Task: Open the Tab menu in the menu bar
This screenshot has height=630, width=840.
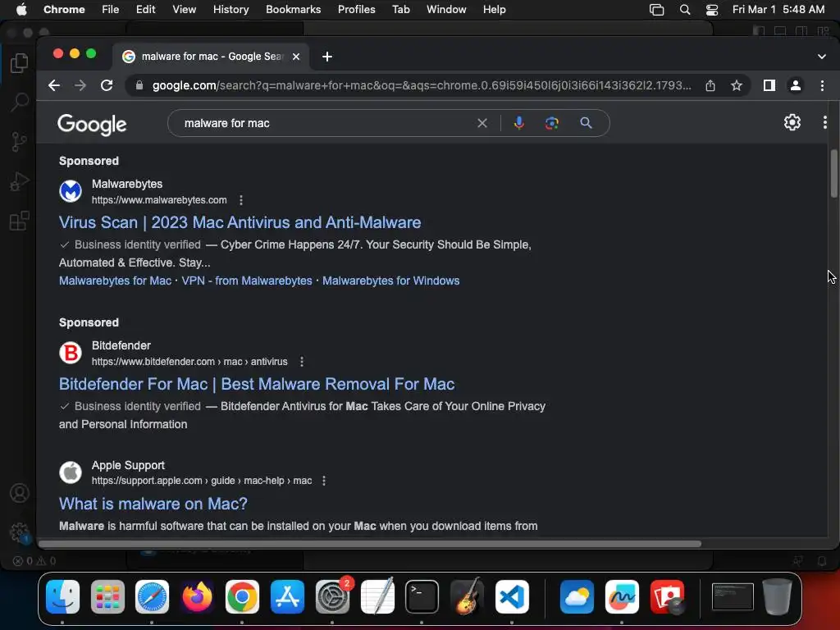Action: (400, 10)
